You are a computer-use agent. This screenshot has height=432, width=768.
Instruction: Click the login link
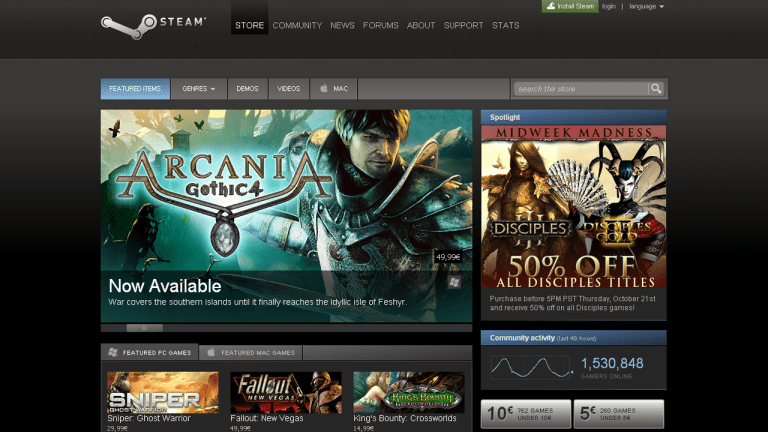[x=609, y=6]
